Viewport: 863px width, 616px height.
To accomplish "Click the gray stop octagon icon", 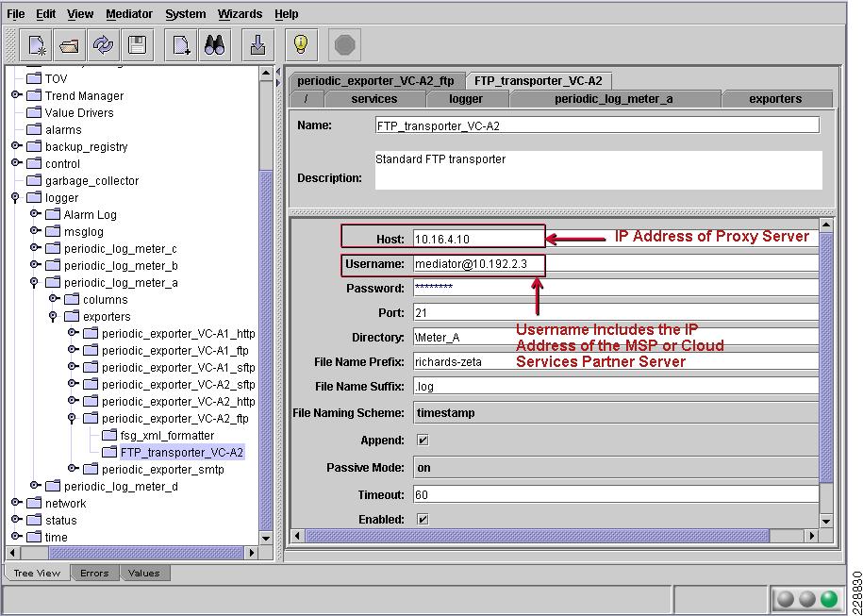I will point(344,45).
